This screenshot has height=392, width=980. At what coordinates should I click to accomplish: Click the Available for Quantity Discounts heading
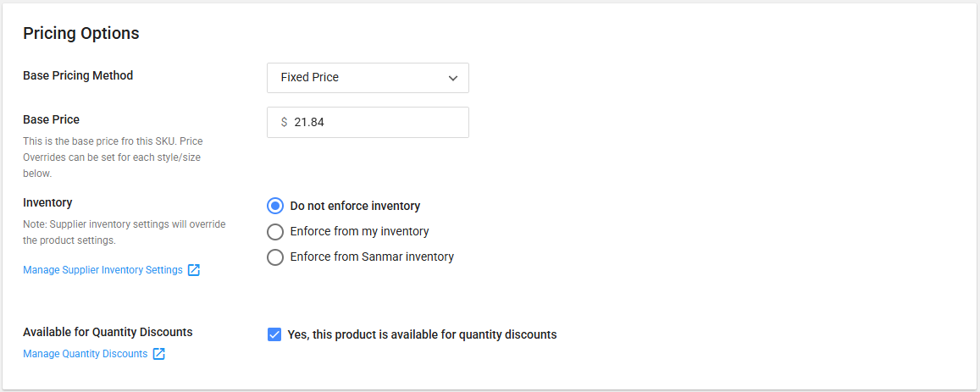pyautogui.click(x=108, y=332)
